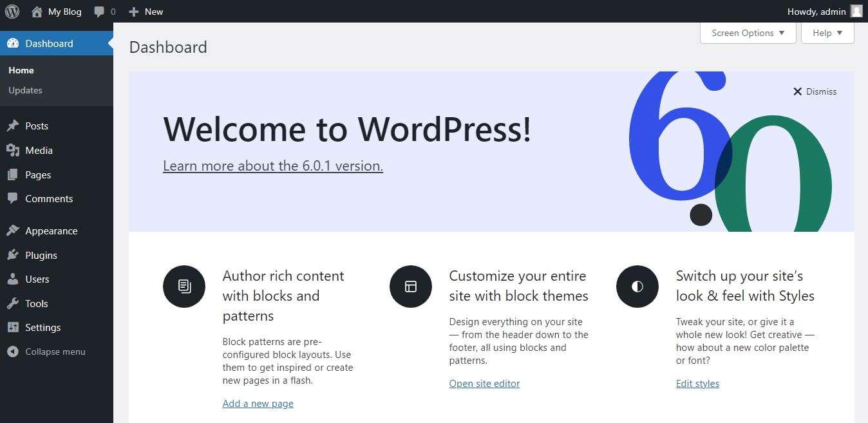The height and width of the screenshot is (423, 868).
Task: Click the Add a new page link
Action: [258, 404]
